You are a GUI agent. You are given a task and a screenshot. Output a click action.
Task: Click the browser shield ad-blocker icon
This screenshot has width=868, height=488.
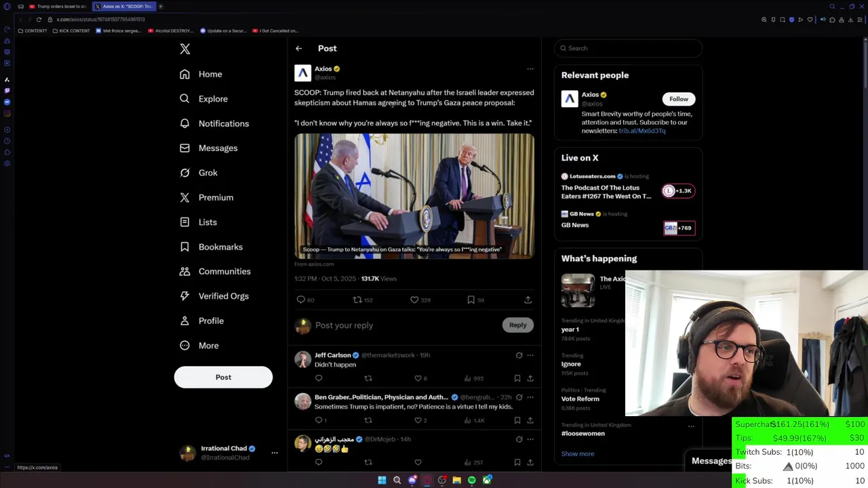pyautogui.click(x=791, y=20)
